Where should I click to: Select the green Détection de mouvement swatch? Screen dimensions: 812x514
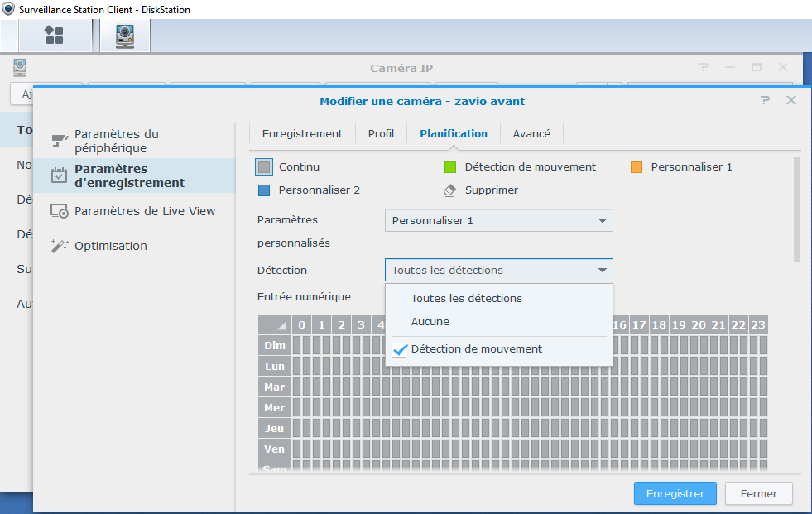450,166
